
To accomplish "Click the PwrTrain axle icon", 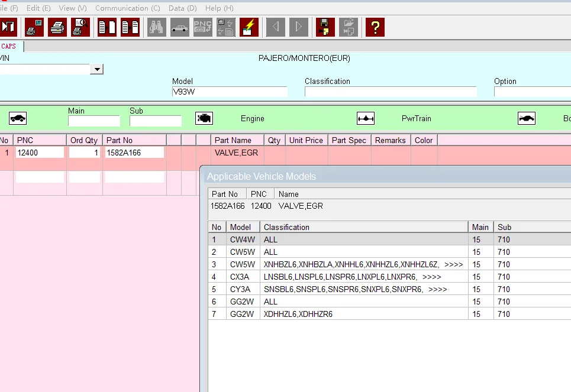I will pos(366,118).
